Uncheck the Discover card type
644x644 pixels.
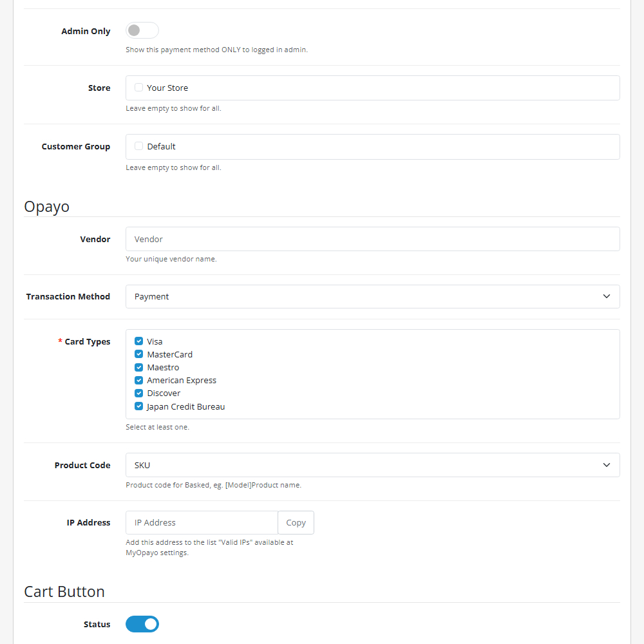click(x=138, y=393)
